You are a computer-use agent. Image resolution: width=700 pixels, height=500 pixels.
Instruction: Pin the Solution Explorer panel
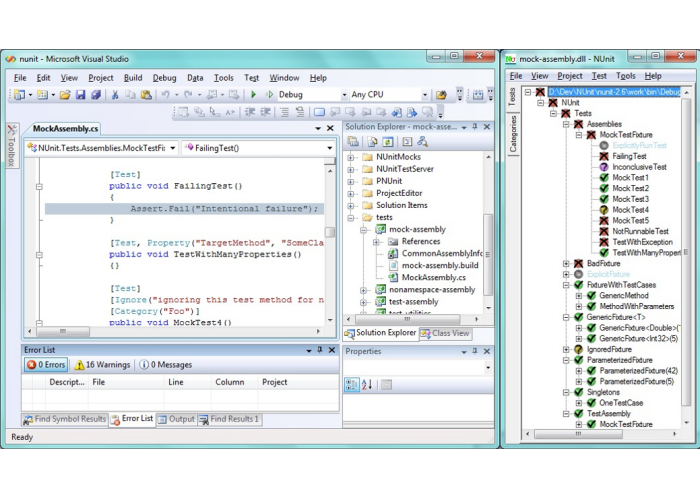[475, 127]
